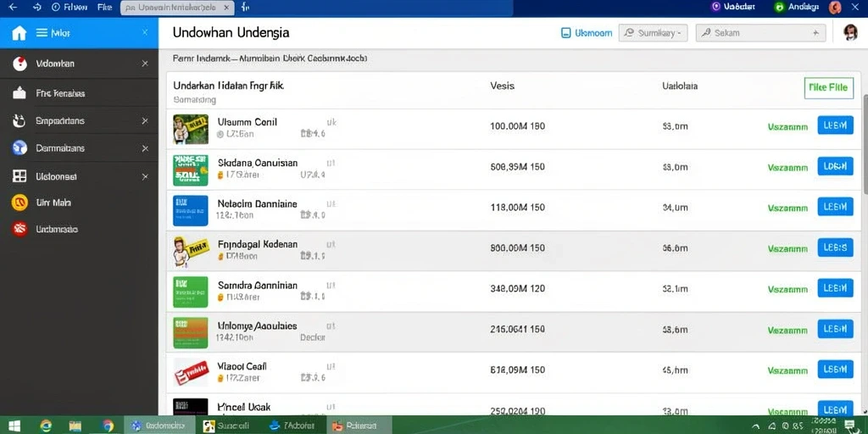Open the orange Ulrr Maln sidebar icon
868x434 pixels.
coord(20,203)
